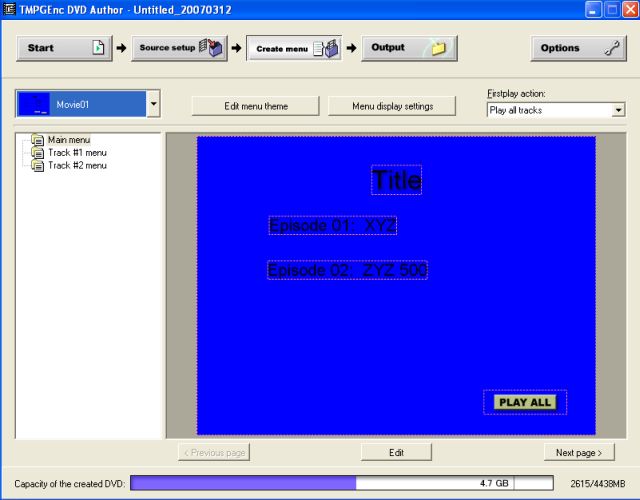
Task: Select the Episode 01: XYZ item
Action: click(332, 225)
